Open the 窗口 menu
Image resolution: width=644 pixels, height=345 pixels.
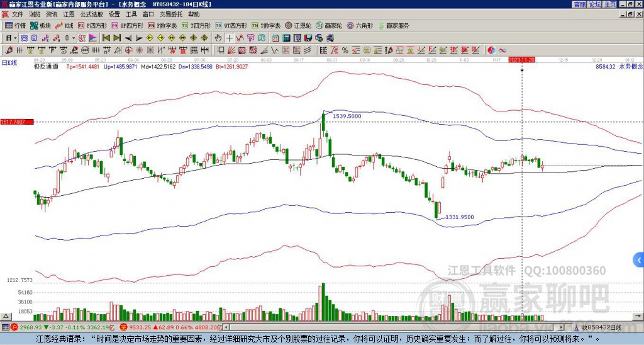[148, 14]
